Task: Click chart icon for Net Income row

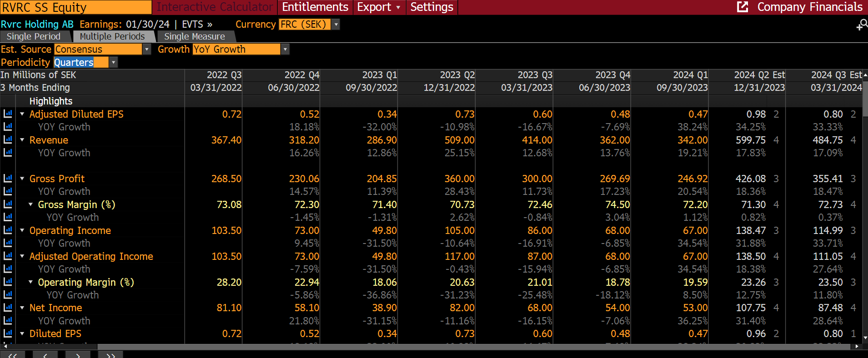Action: (8, 308)
